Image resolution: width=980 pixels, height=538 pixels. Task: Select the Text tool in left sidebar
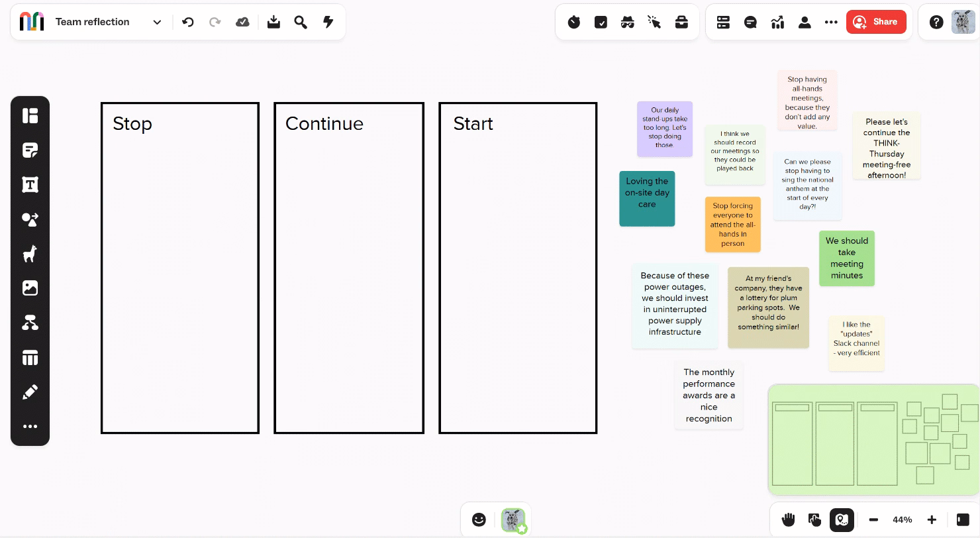tap(30, 185)
